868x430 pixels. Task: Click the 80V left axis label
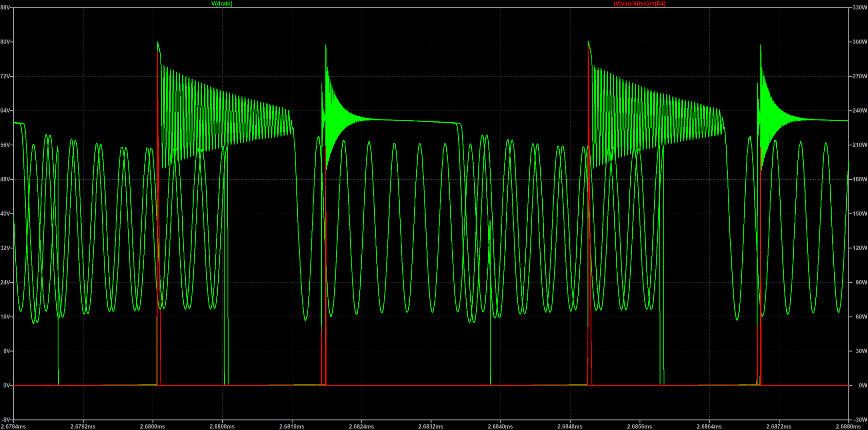pos(5,42)
